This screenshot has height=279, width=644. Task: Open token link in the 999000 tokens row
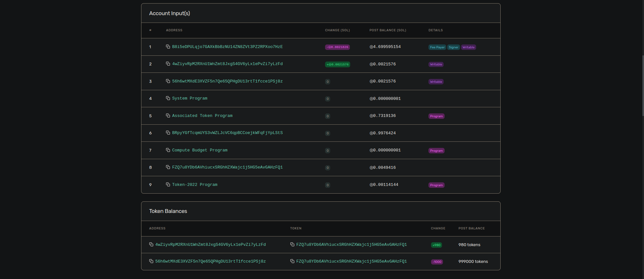[351, 261]
